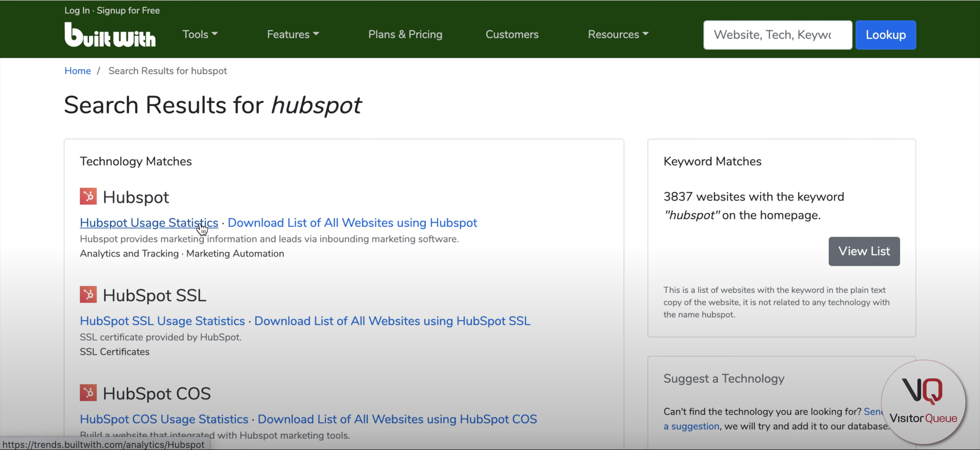Click 'Marketing Automation' category text
The height and width of the screenshot is (450, 980).
235,254
